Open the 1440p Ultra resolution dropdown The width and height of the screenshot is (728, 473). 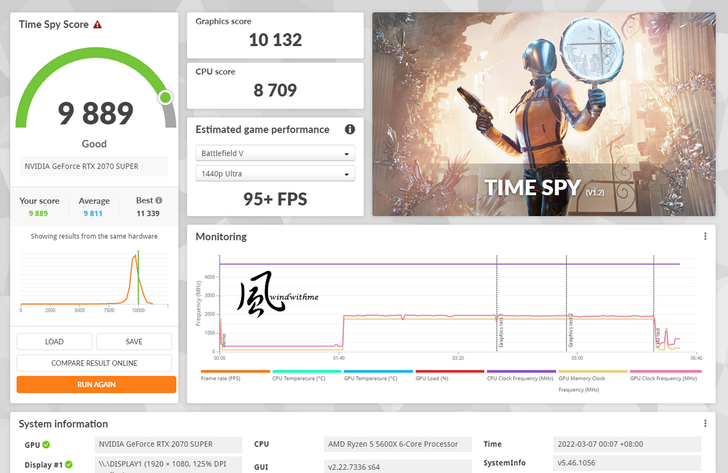tap(275, 174)
